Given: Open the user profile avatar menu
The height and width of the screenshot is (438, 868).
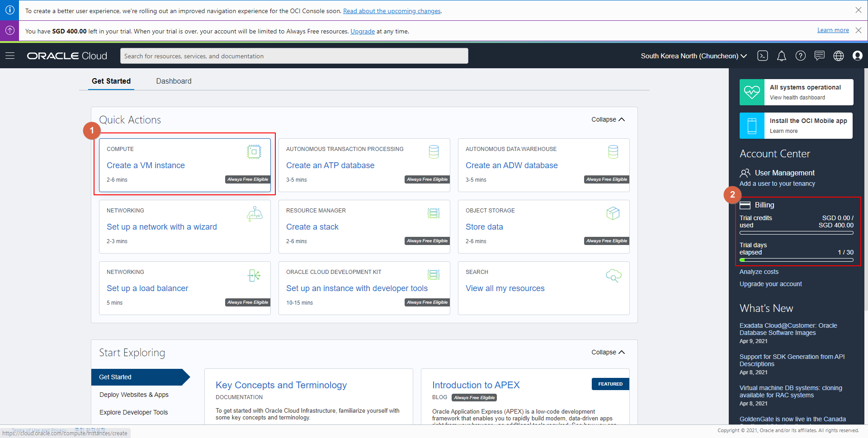Looking at the screenshot, I should (858, 56).
